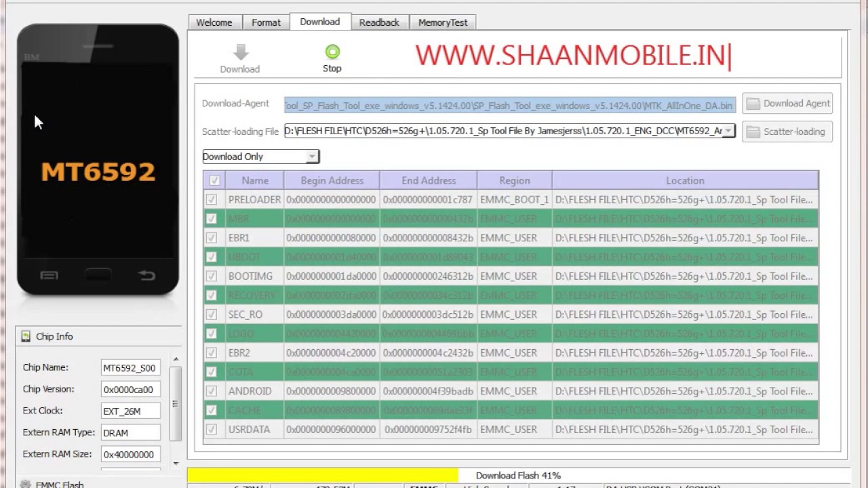Image resolution: width=868 pixels, height=488 pixels.
Task: Click the Location column header
Action: click(685, 180)
